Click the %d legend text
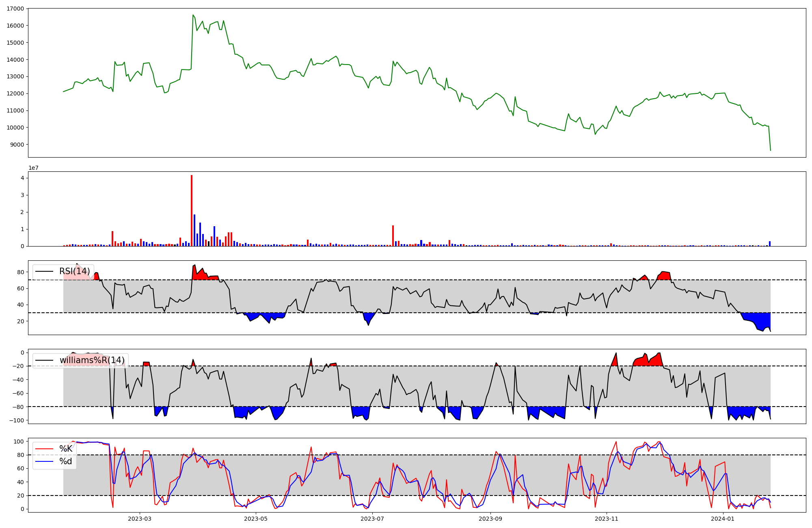 click(x=65, y=461)
